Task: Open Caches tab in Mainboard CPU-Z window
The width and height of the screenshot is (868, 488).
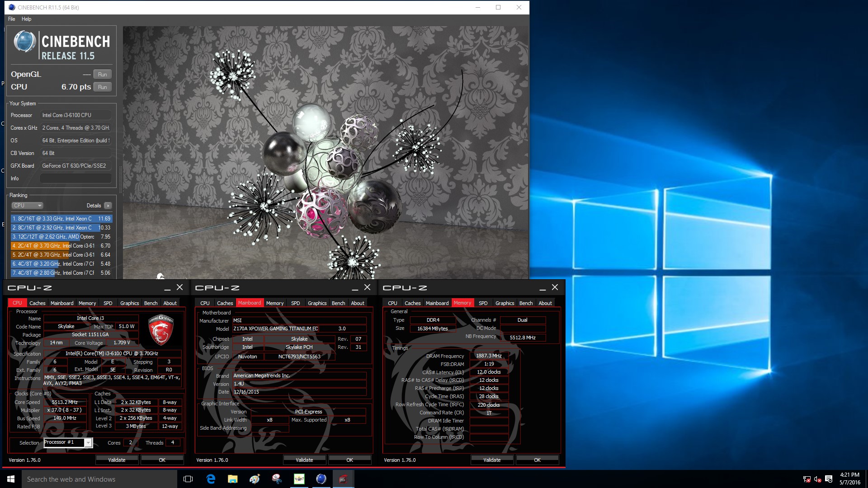Action: point(225,303)
